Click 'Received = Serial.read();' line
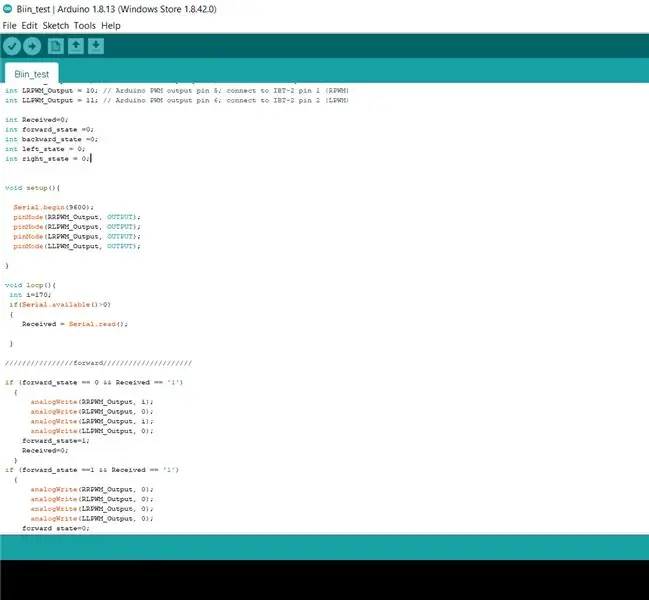Image resolution: width=649 pixels, height=600 pixels. coord(75,324)
